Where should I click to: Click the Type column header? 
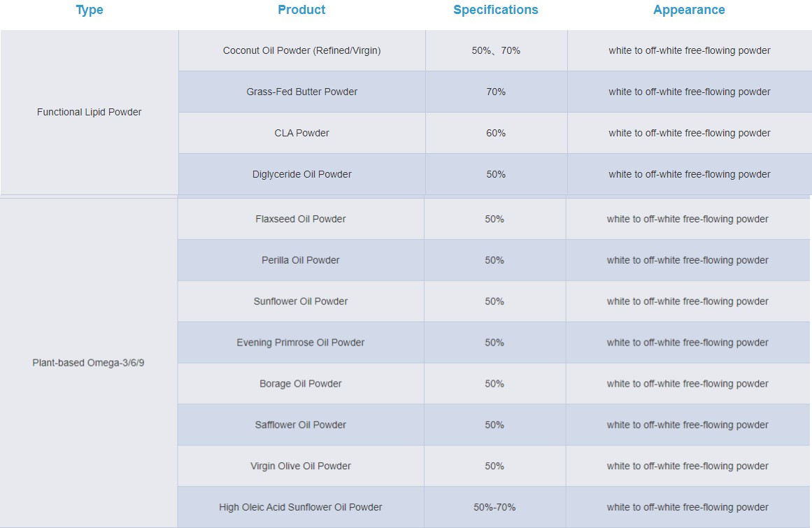[x=90, y=10]
